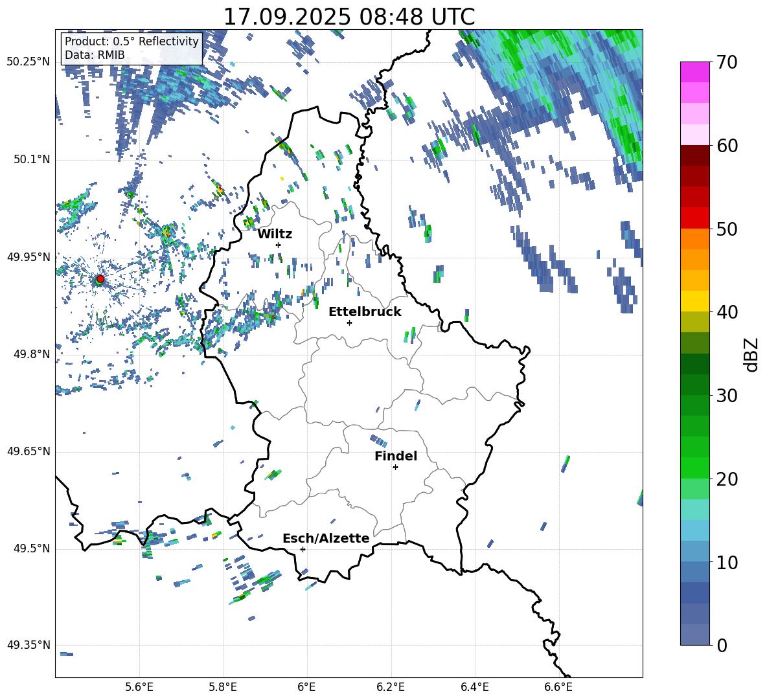This screenshot has width=767, height=700.
Task: Click the 40 colorbar tick label
Action: tap(727, 312)
